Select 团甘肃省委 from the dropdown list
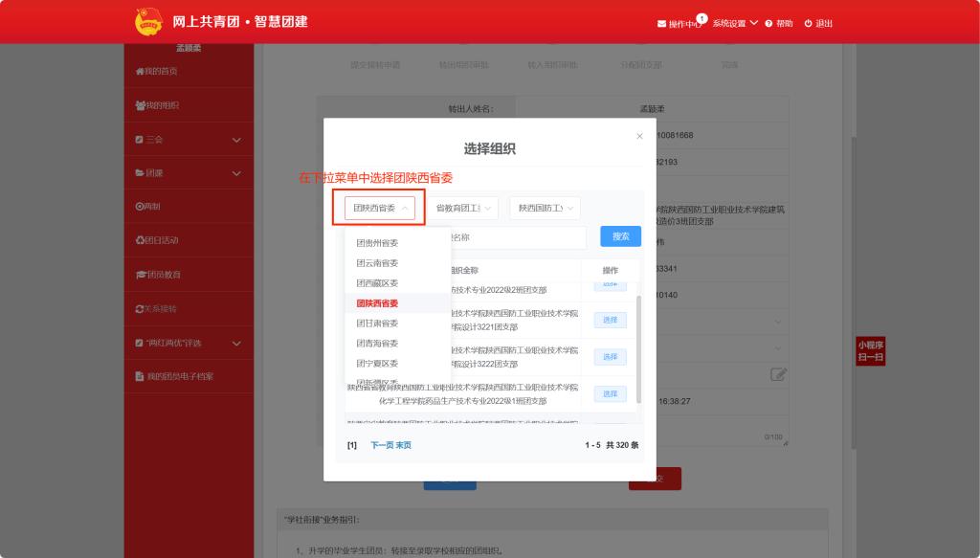Image resolution: width=980 pixels, height=558 pixels. coord(377,324)
